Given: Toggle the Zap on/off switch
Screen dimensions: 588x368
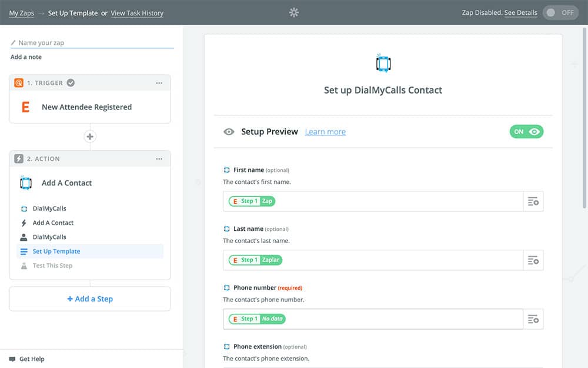Looking at the screenshot, I should [x=560, y=12].
